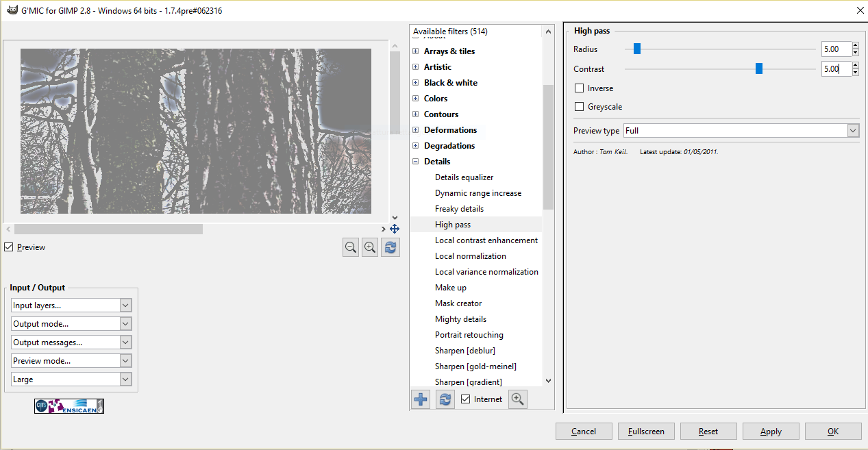Select the Sharpen [deblur] filter
This screenshot has width=868, height=450.
[465, 351]
